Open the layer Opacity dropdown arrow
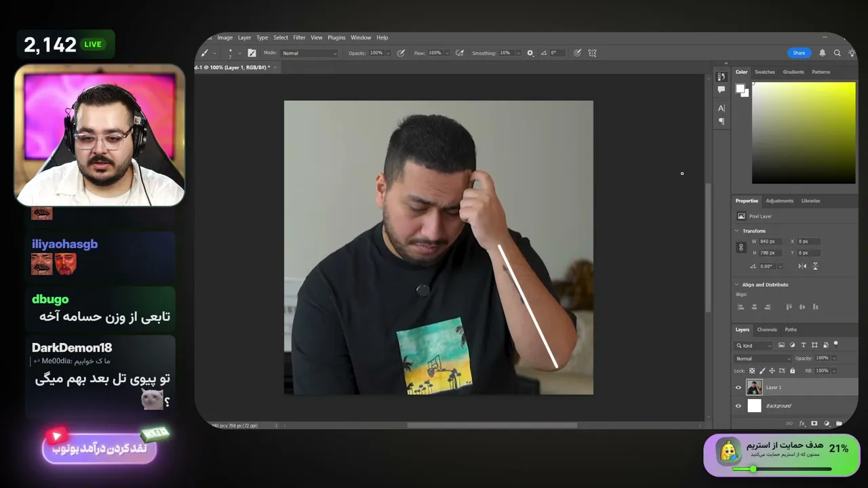 coord(834,358)
